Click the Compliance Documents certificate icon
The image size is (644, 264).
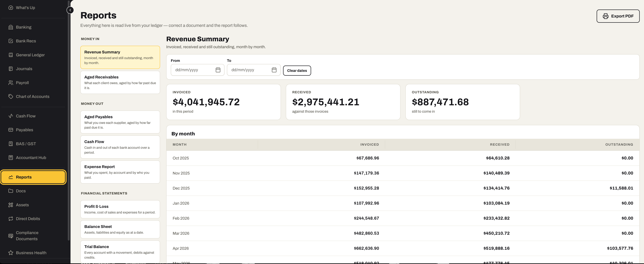click(10, 236)
